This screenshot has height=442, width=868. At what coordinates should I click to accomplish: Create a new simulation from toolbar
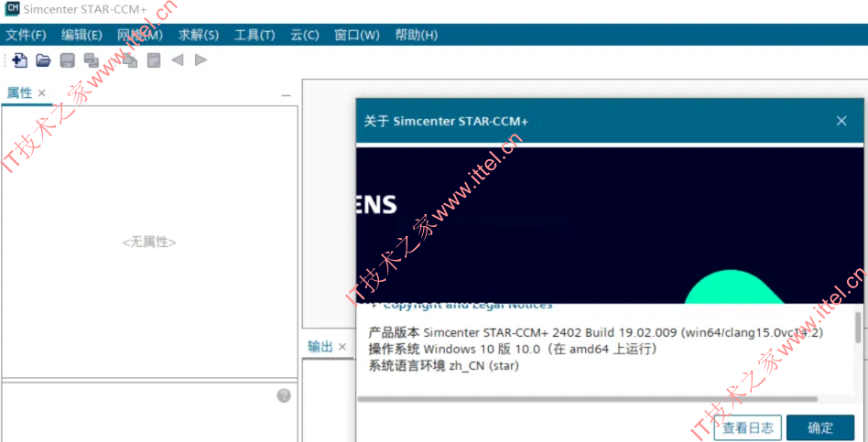tap(20, 60)
